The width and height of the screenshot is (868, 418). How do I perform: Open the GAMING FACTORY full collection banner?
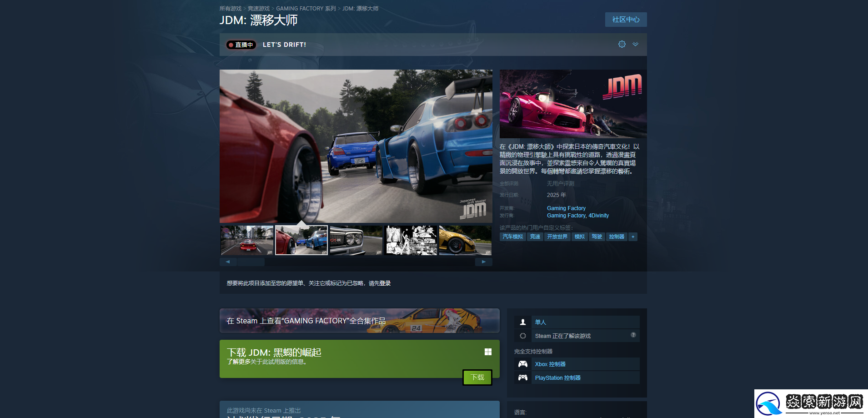359,321
